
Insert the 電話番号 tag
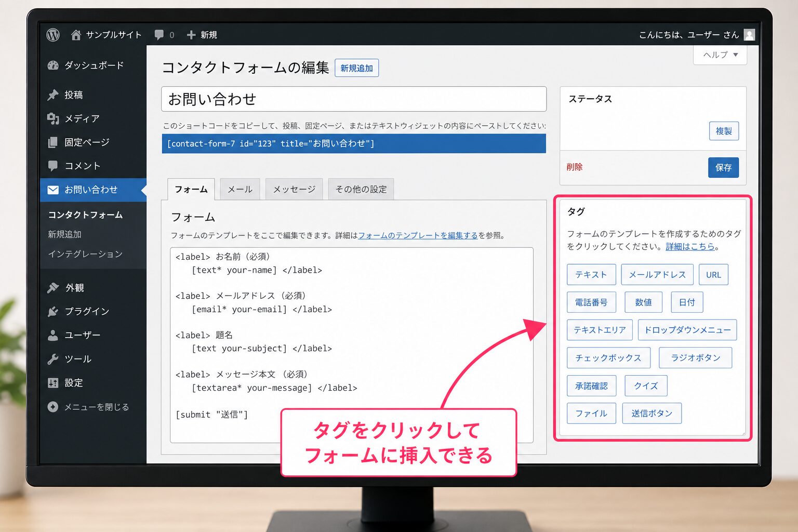pyautogui.click(x=591, y=302)
